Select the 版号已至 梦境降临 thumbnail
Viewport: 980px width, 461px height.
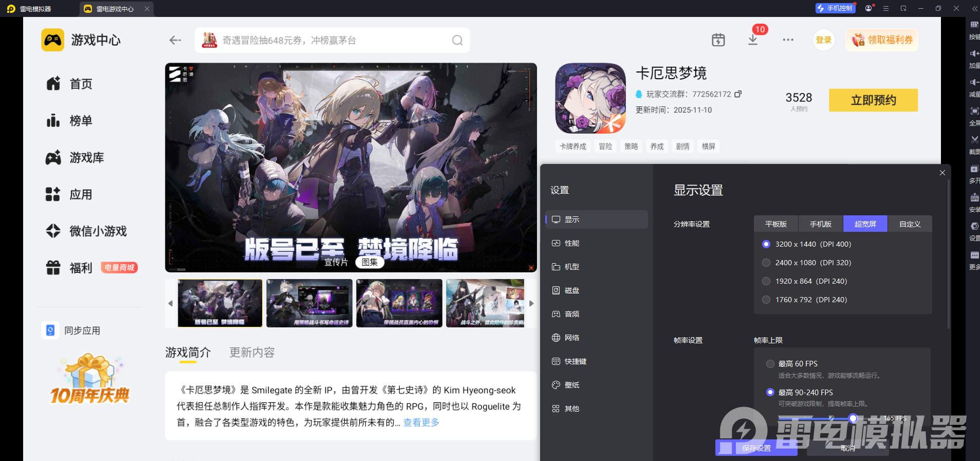220,303
